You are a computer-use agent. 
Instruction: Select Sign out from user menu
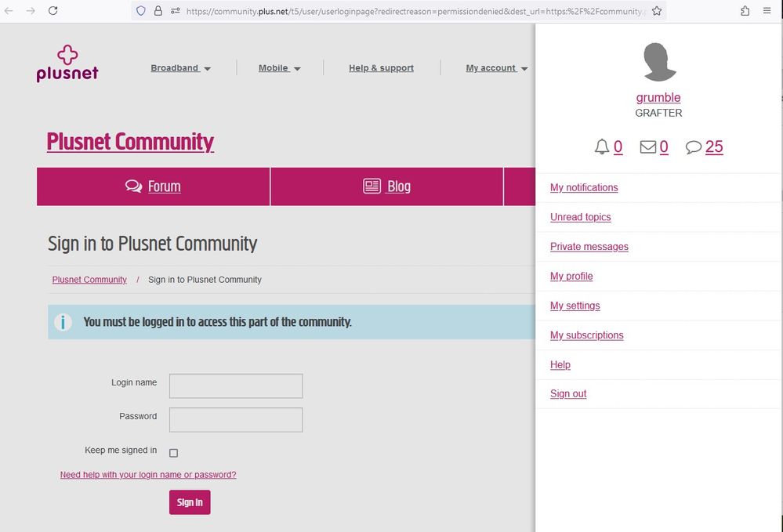pos(568,394)
